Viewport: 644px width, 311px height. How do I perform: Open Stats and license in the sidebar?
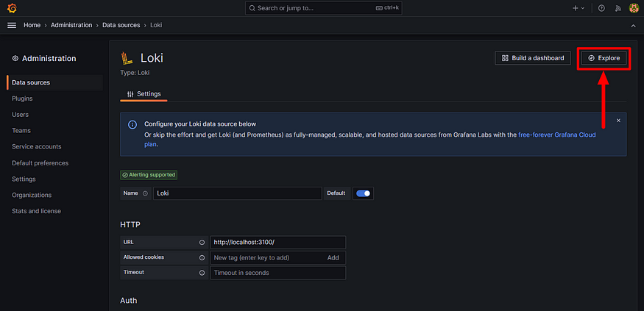(36, 211)
